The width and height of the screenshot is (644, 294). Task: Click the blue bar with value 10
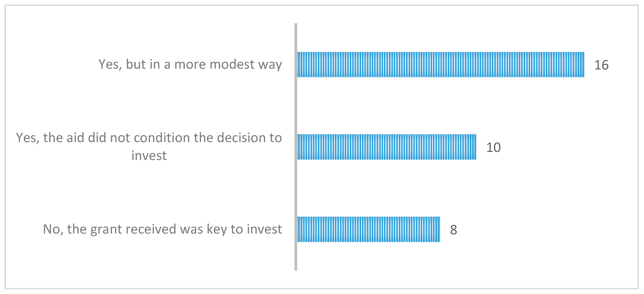coord(387,147)
